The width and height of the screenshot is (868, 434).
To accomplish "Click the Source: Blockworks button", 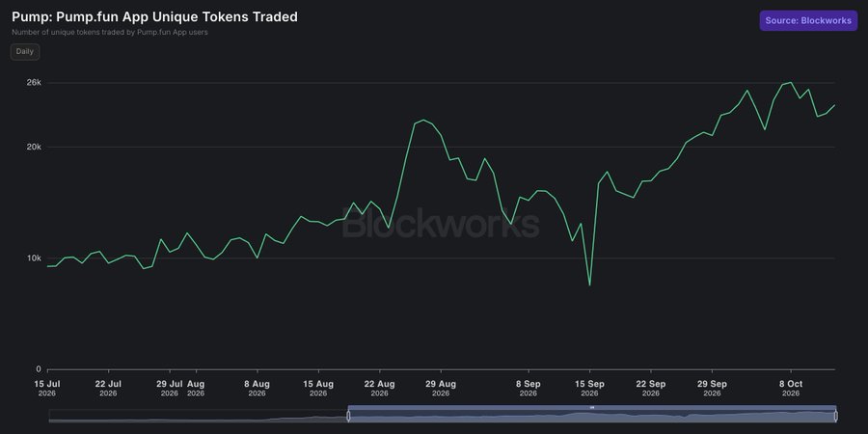I will pos(808,20).
